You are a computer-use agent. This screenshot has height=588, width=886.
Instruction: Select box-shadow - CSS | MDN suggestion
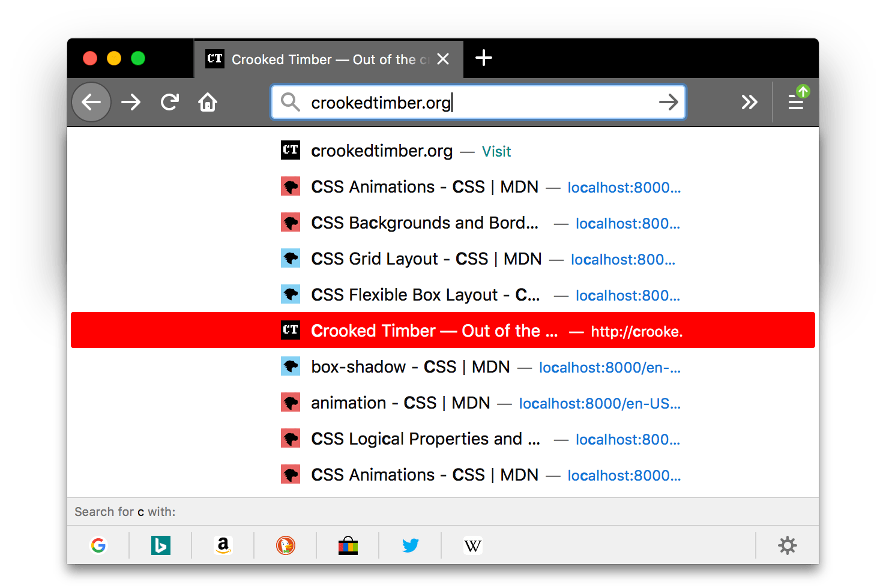443,367
